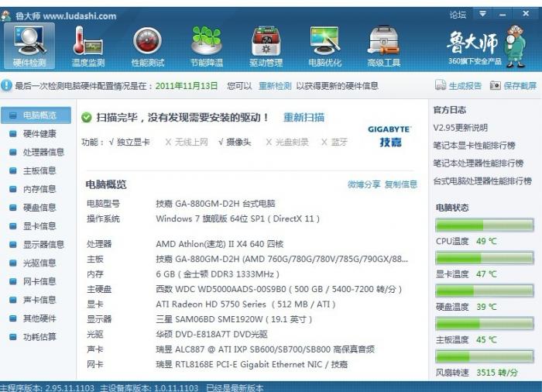542x392 pixels.
Task: Click the 摄像头 feature indicator
Action: coord(235,142)
